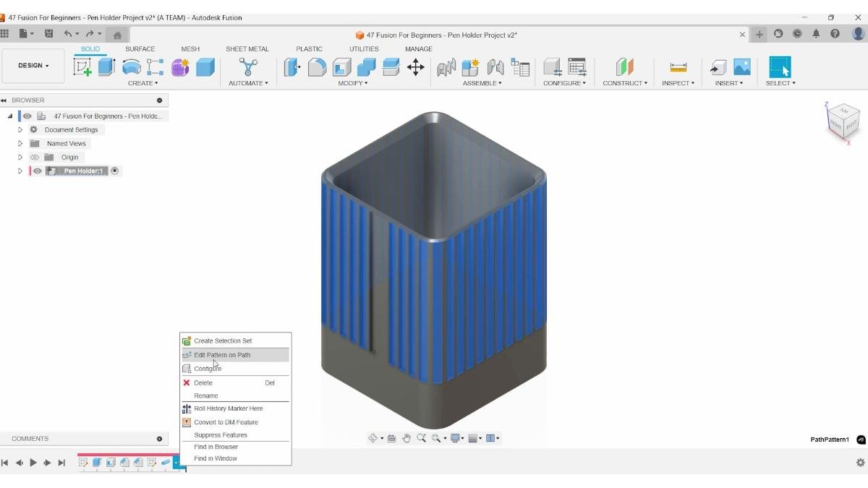Select the Offset Face tool
The image size is (868, 488).
[x=391, y=67]
